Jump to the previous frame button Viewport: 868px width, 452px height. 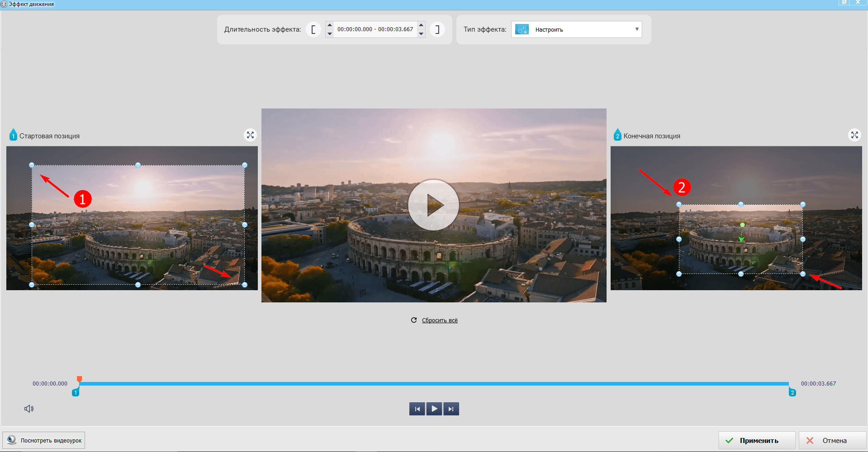417,409
